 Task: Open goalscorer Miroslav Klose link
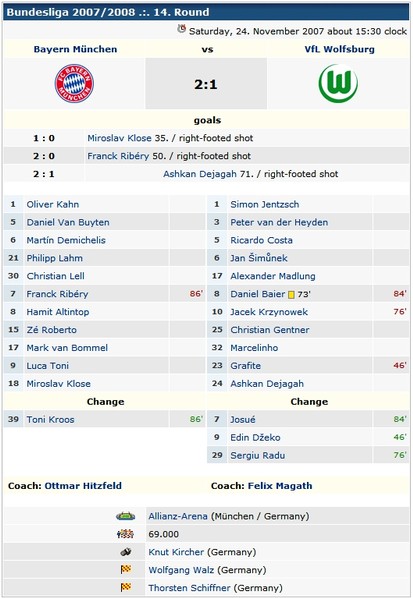119,138
